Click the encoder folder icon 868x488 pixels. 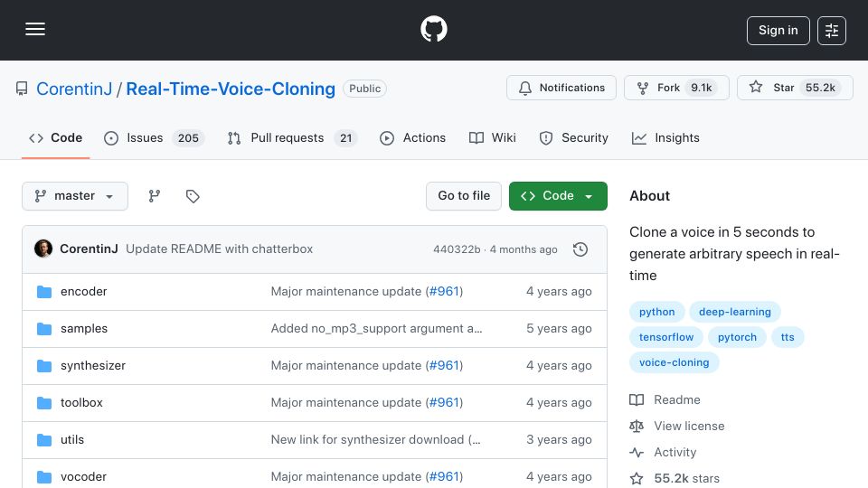point(44,292)
